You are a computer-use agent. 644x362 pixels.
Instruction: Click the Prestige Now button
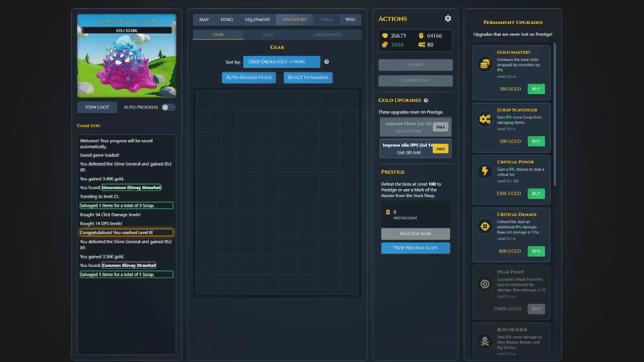pos(415,233)
